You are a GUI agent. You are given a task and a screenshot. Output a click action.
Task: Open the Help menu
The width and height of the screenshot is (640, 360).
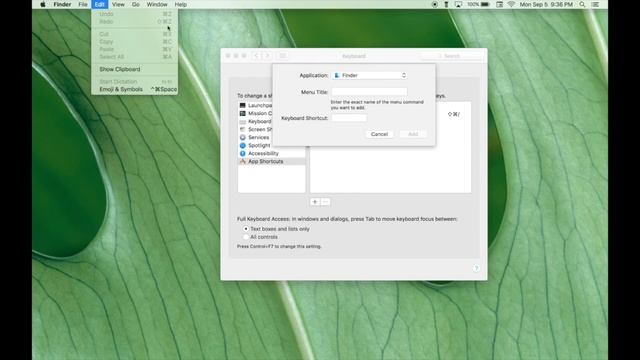pos(180,4)
